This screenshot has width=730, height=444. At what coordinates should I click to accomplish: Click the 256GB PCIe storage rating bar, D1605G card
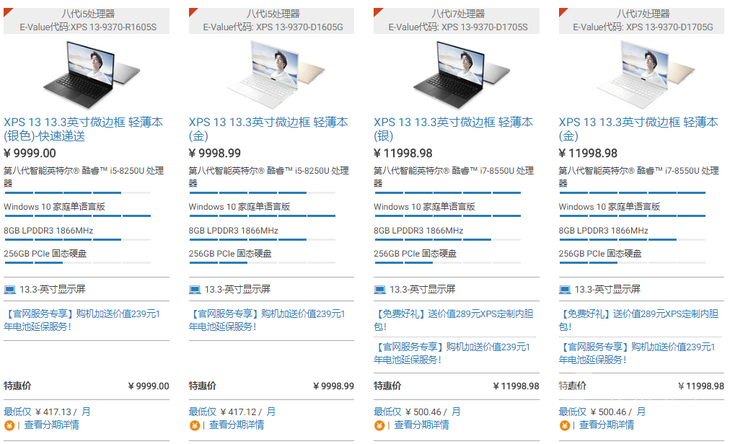pos(262,263)
